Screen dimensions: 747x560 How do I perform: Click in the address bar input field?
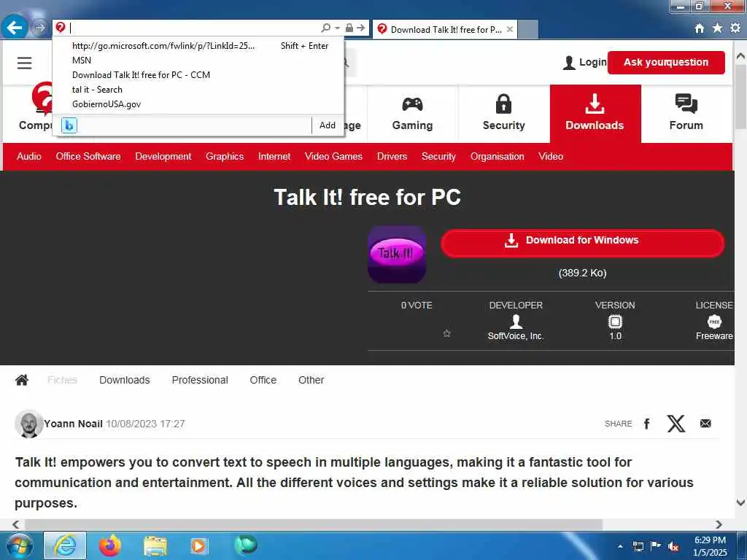[x=194, y=28]
